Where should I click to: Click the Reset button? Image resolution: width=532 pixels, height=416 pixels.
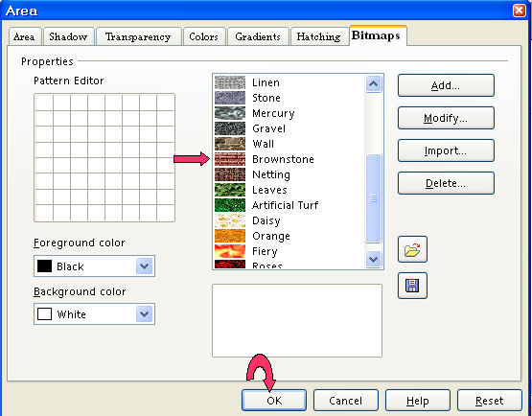click(x=490, y=401)
